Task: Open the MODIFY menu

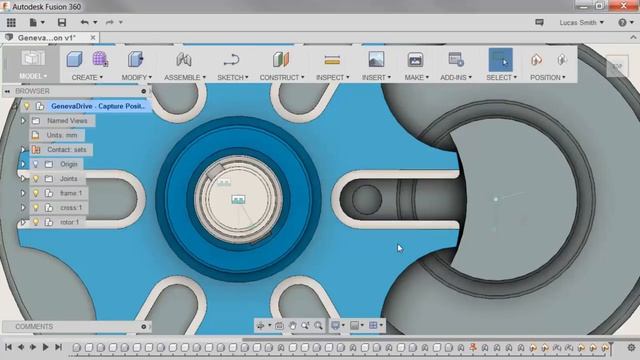Action: pos(136,77)
